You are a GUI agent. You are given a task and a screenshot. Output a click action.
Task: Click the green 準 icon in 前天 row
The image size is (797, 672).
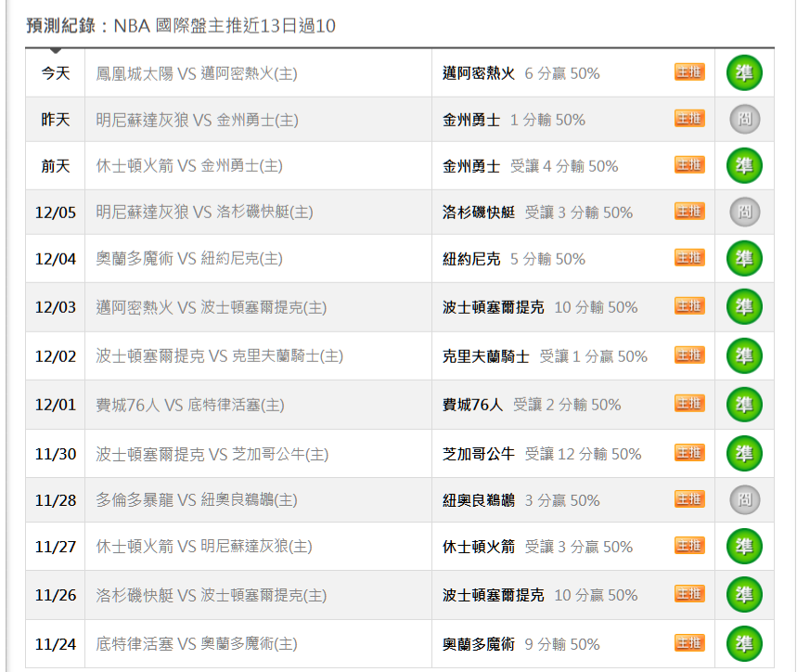point(744,166)
